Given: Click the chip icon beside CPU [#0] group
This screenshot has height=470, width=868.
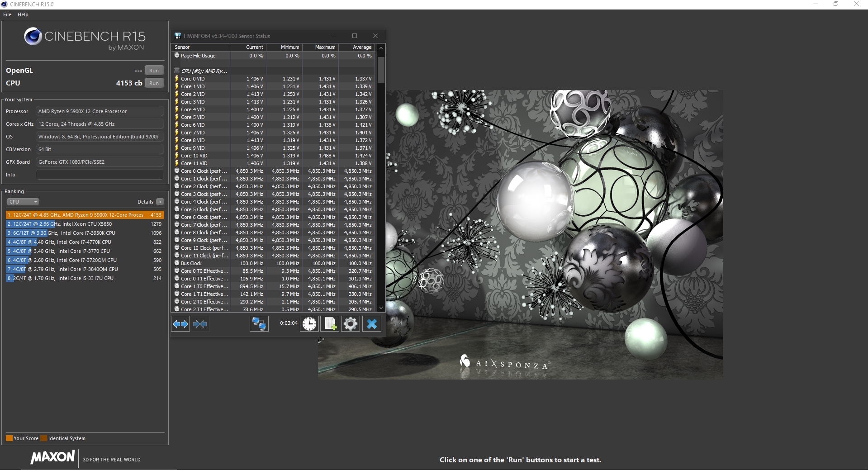Looking at the screenshot, I should pyautogui.click(x=177, y=71).
